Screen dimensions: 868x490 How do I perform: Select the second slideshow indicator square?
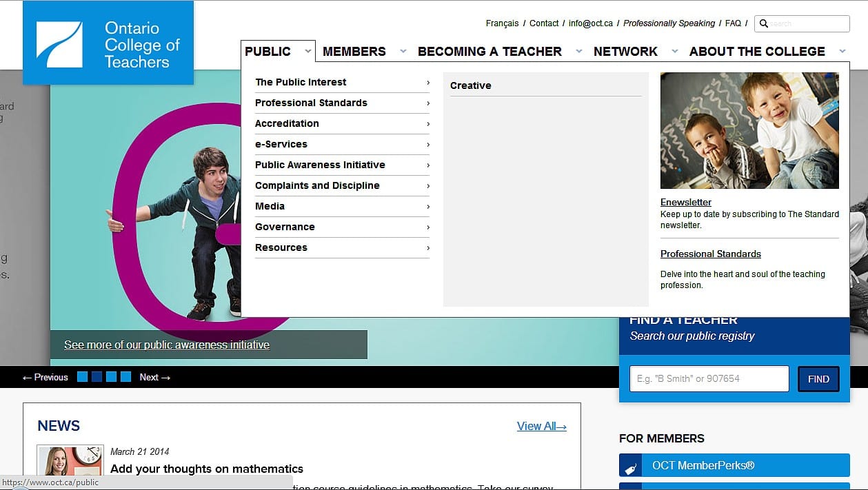tap(97, 377)
